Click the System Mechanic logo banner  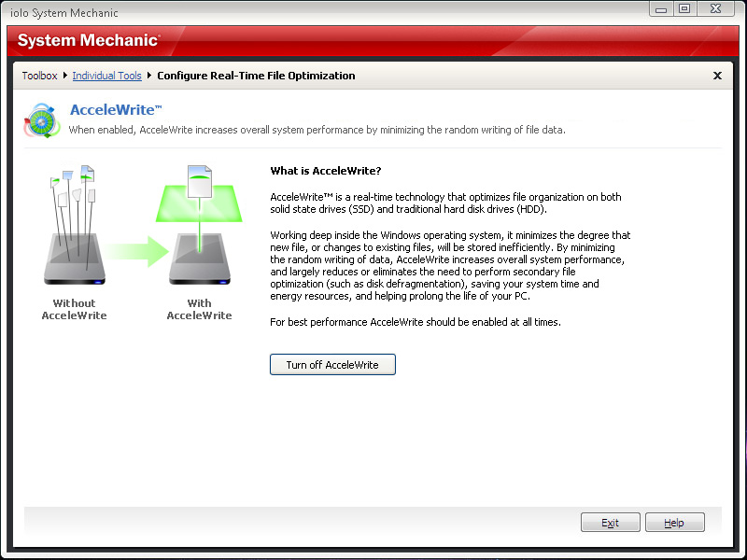click(x=88, y=40)
